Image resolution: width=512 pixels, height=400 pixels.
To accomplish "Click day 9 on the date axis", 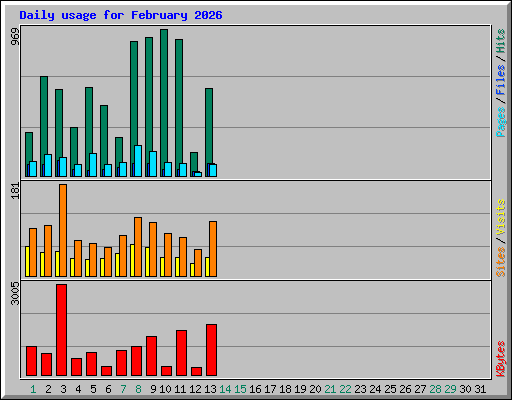I will 153,389.
